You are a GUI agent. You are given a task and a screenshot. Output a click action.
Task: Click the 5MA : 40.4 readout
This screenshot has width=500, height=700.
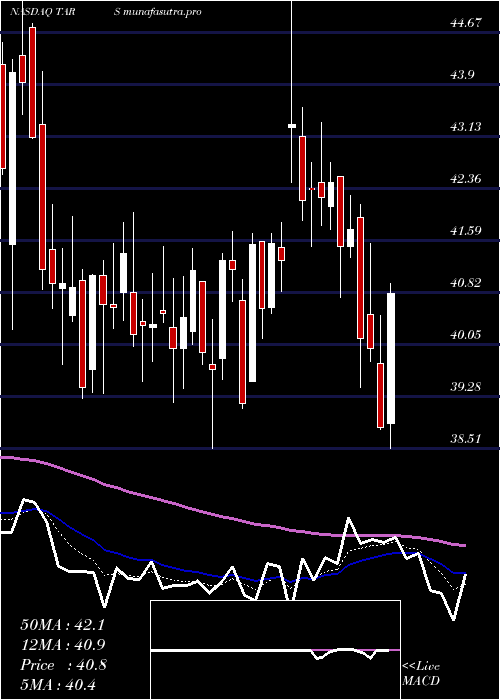(58, 684)
